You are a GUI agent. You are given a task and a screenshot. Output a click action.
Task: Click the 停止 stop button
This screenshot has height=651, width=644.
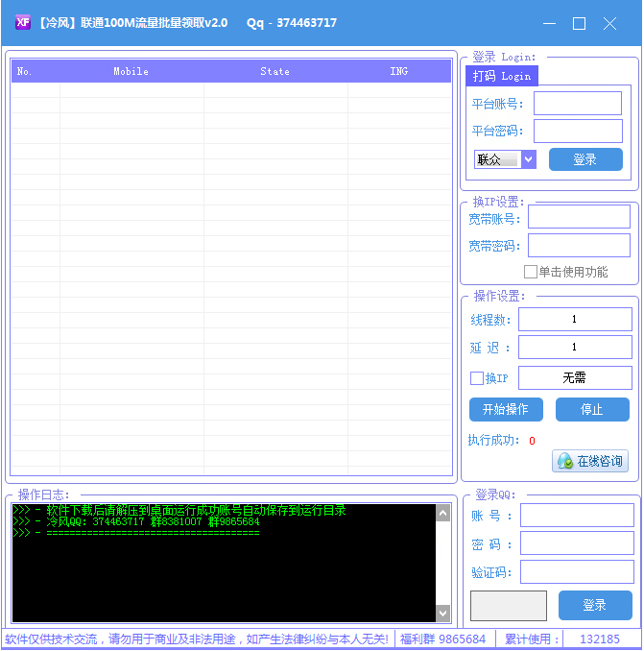[592, 409]
